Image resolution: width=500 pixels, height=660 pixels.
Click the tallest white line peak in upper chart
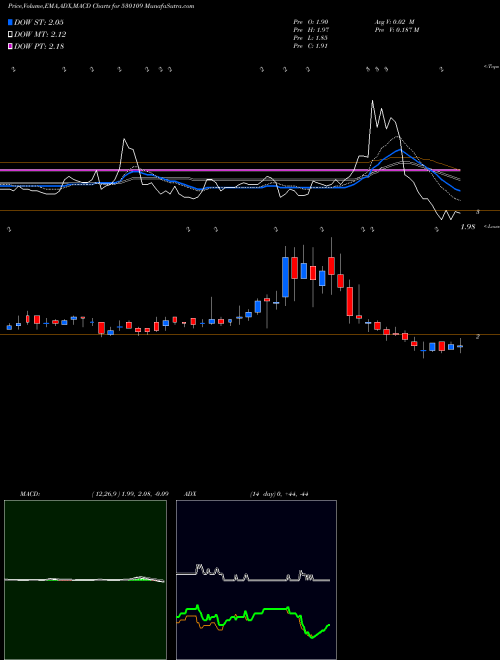tap(372, 101)
